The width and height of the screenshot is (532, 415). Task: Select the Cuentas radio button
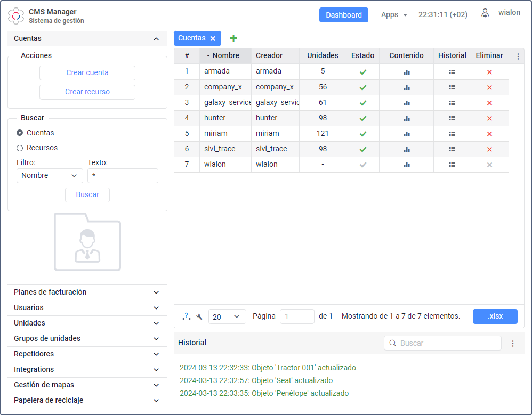(20, 133)
